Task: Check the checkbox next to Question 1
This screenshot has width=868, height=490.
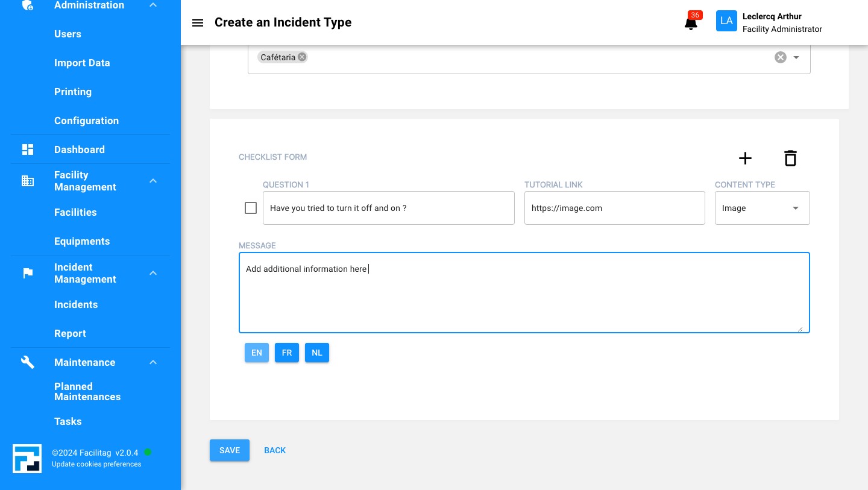Action: (251, 208)
